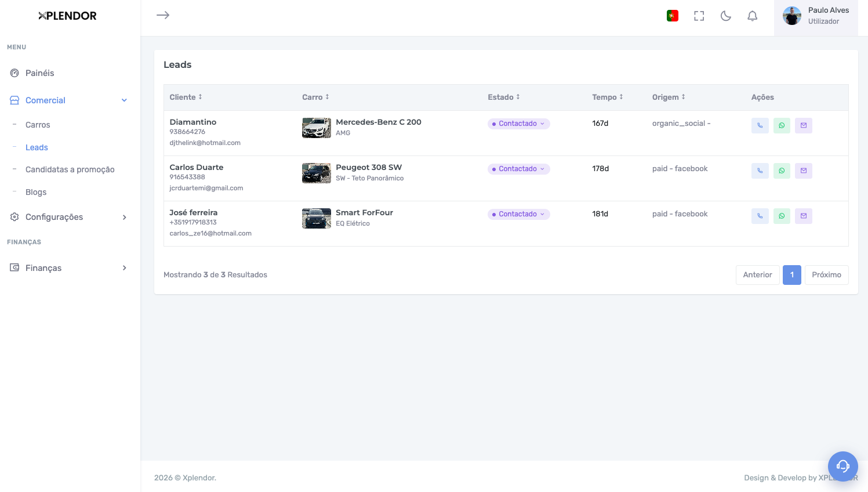Screen dimensions: 868x492
Task: Call Carlos Duarte using the phone icon
Action: (760, 171)
